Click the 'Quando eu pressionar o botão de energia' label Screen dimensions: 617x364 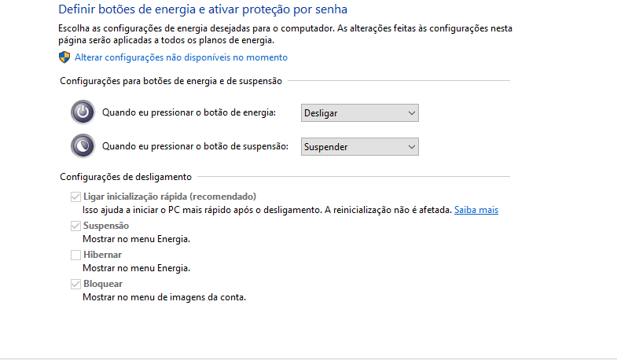coord(189,112)
